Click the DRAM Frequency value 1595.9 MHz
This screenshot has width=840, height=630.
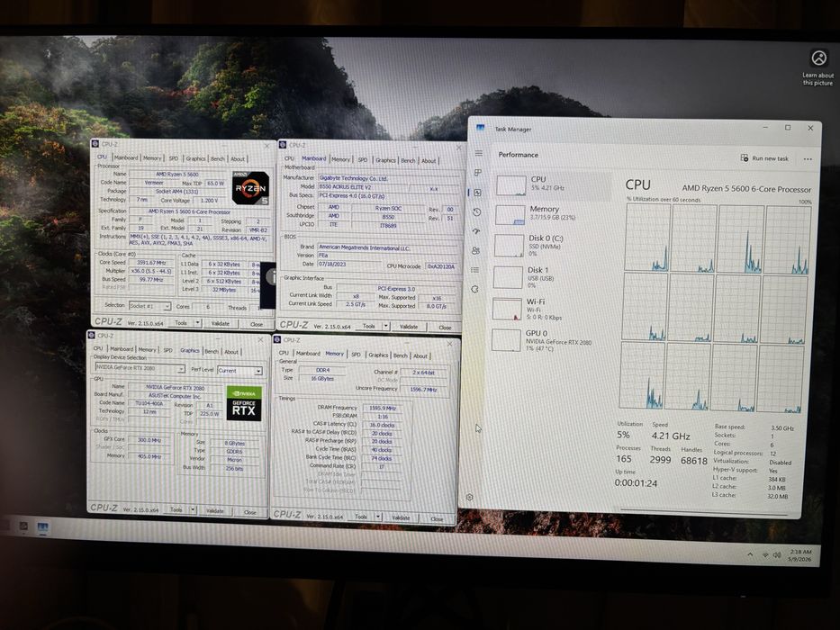382,408
